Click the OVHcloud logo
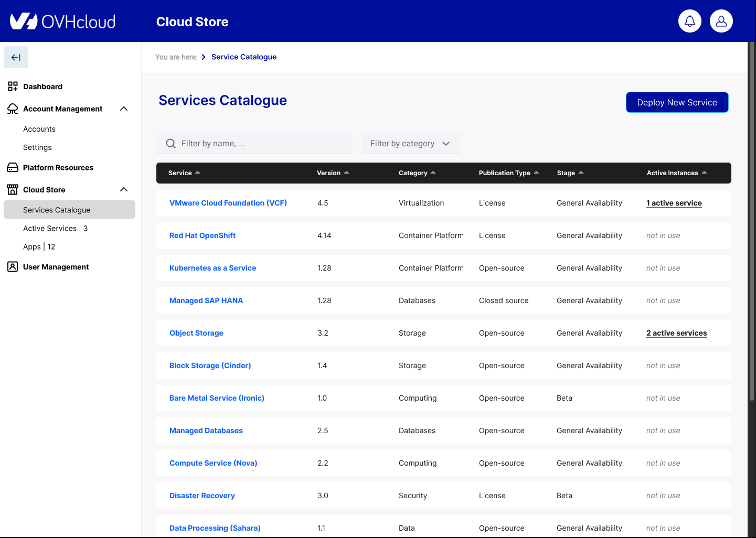 coord(62,21)
